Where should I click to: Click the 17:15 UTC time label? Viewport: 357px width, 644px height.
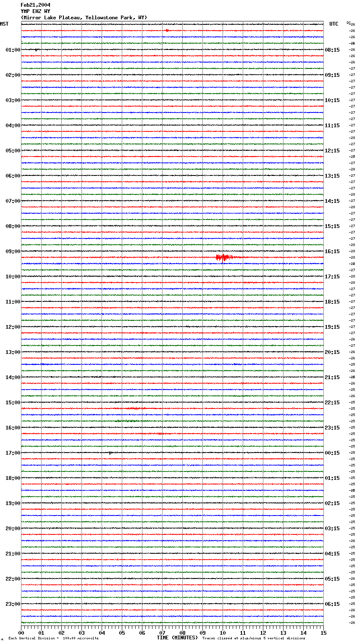pos(332,277)
